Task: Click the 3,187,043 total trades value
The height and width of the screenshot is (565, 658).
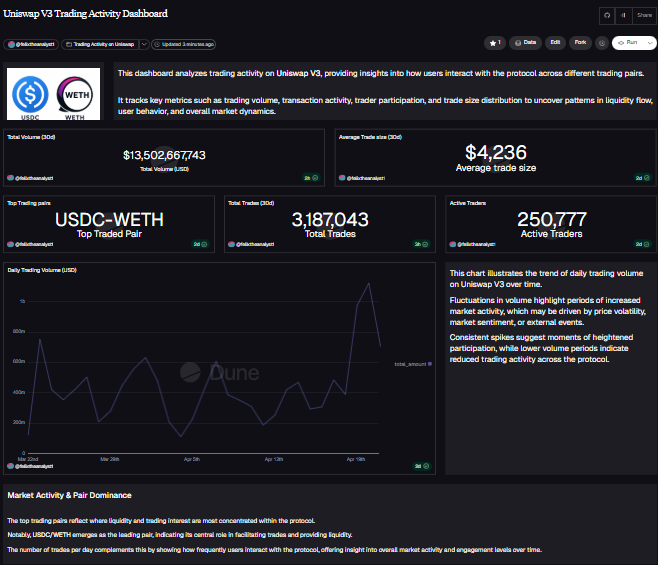Action: (x=330, y=220)
